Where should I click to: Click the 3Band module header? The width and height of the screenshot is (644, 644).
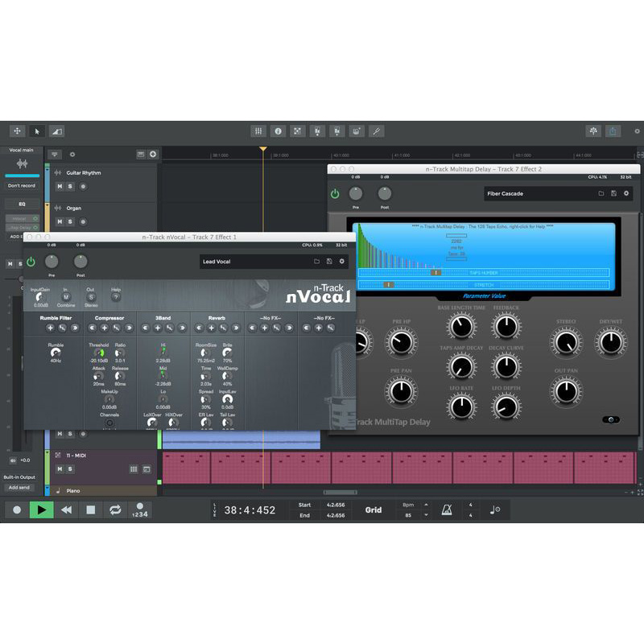coord(163,318)
